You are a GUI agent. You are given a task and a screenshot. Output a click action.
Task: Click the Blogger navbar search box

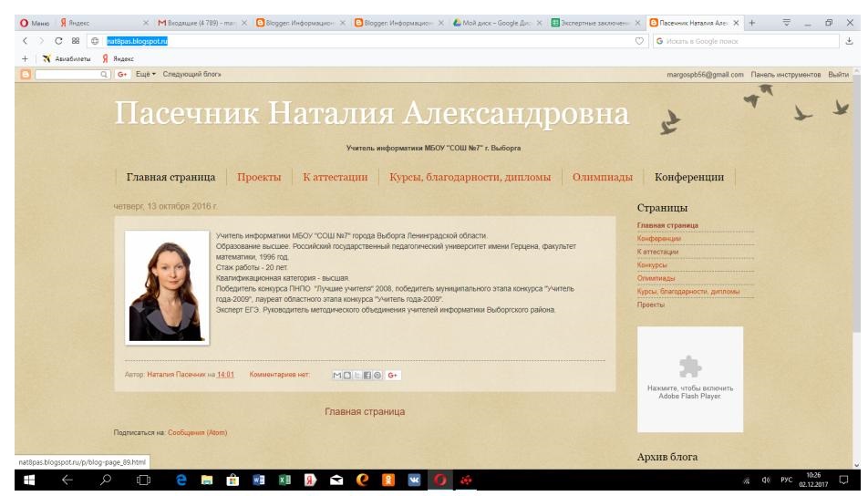[67, 74]
